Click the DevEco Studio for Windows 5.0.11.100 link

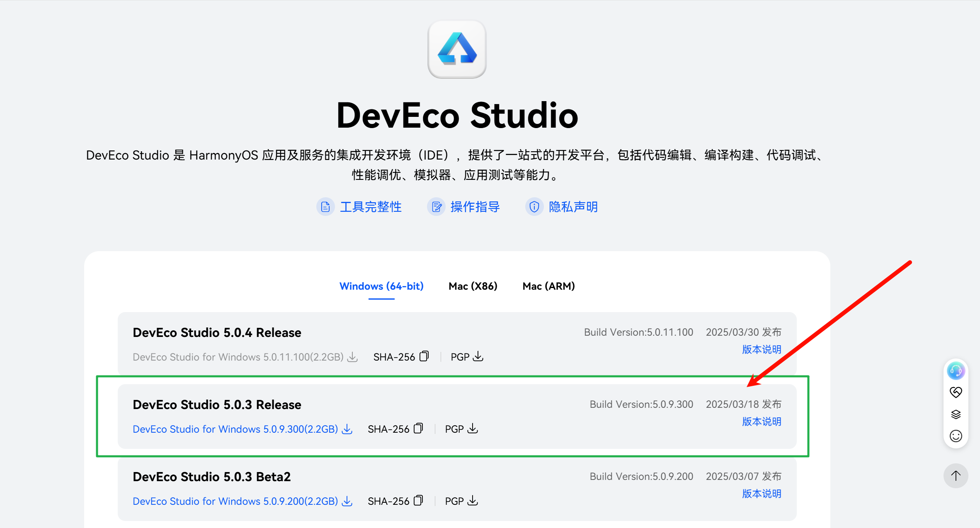[x=238, y=357]
